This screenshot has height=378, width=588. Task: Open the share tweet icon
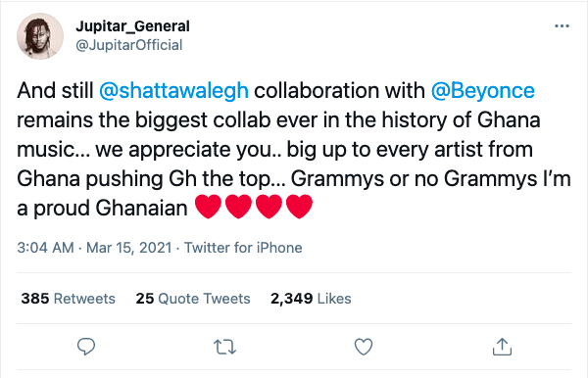(502, 346)
